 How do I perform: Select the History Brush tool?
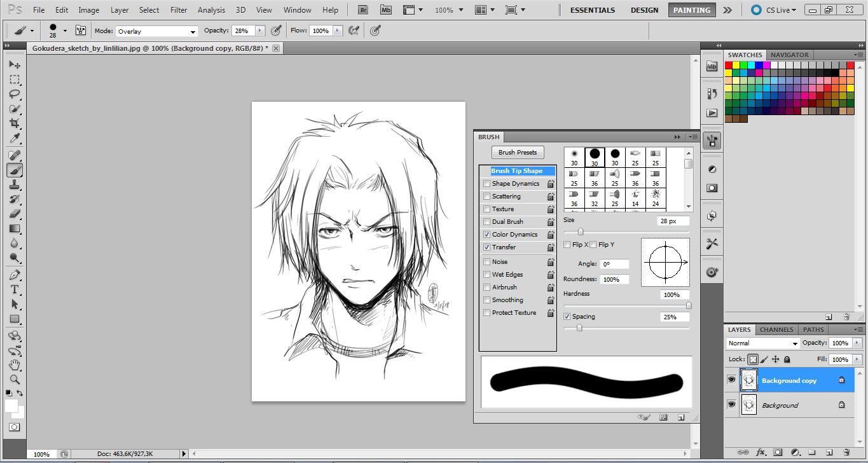pos(15,199)
